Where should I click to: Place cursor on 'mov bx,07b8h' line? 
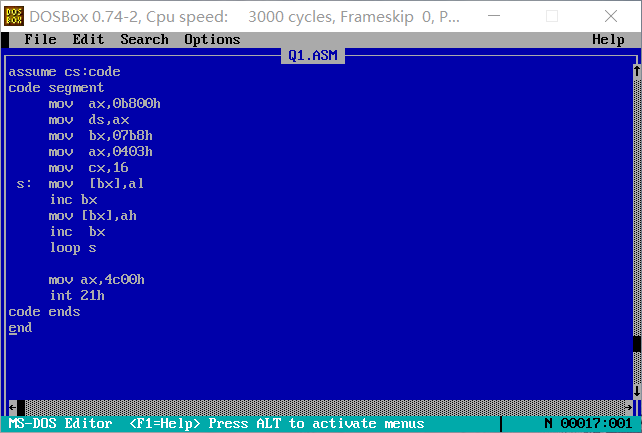(x=100, y=135)
